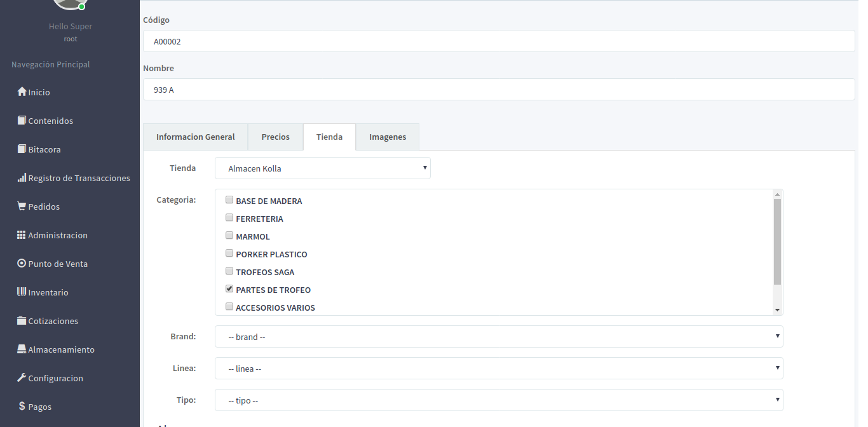
Task: Click the category list scrollbar down arrow
Action: [x=777, y=310]
